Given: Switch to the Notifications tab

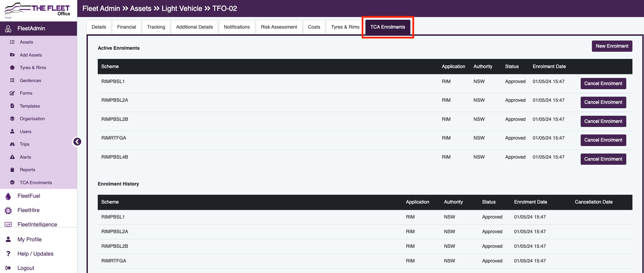Looking at the screenshot, I should click(x=237, y=27).
